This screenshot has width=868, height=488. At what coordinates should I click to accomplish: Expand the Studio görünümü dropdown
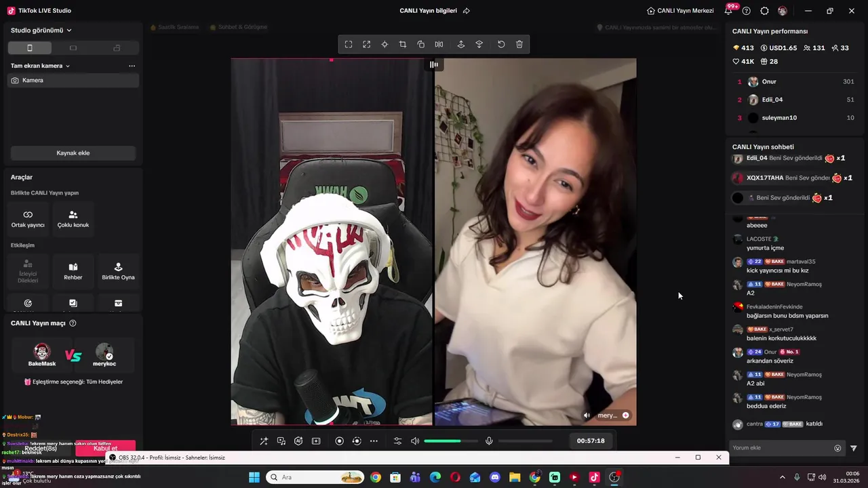coord(41,30)
